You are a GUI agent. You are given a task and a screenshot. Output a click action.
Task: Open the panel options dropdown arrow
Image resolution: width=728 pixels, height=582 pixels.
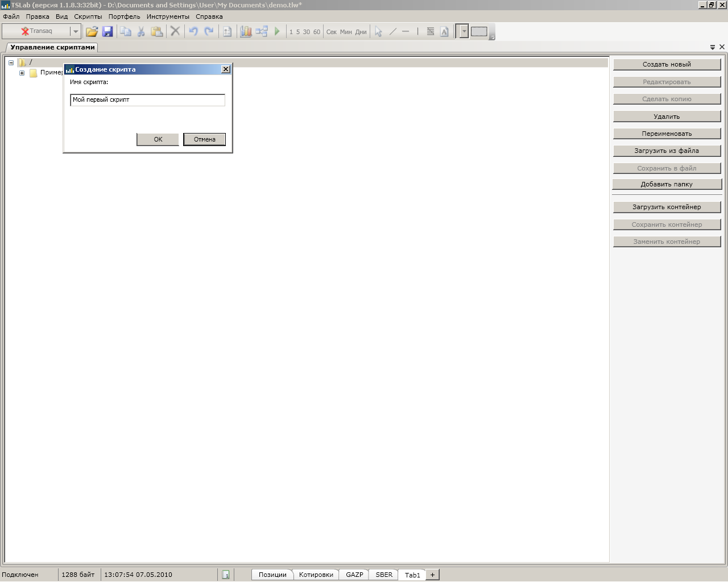pos(713,47)
